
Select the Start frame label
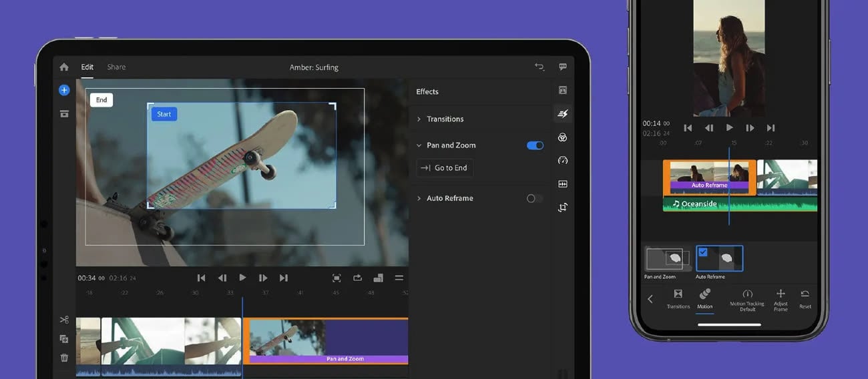(164, 114)
